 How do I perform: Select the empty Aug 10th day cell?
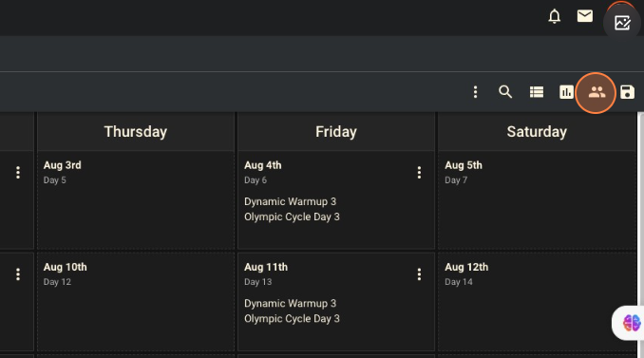click(136, 302)
